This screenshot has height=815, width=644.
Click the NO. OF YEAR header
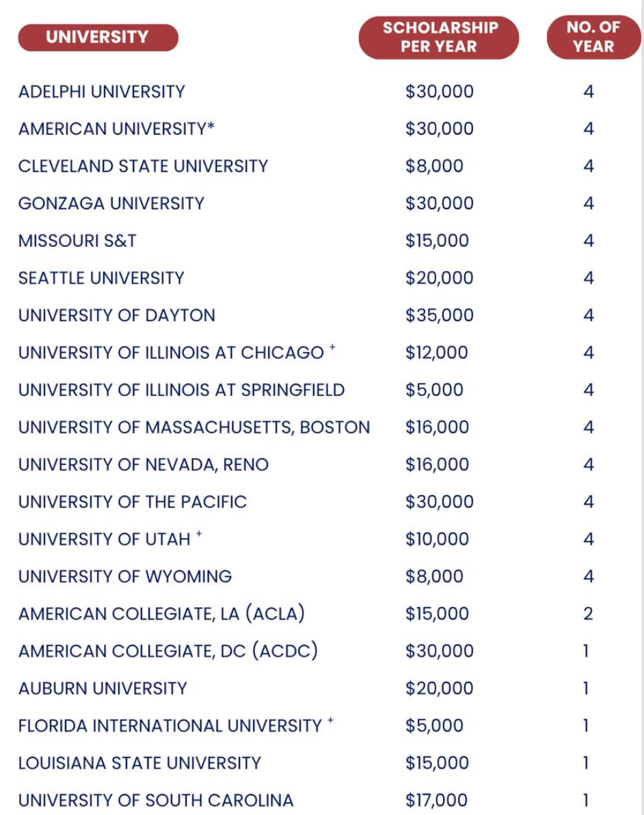pos(593,38)
